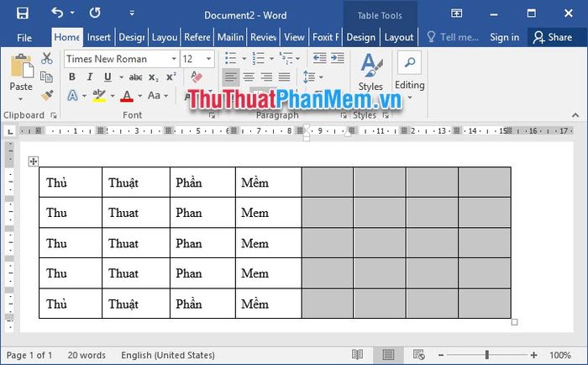The width and height of the screenshot is (588, 365).
Task: Share the document using the Share button
Action: point(553,37)
